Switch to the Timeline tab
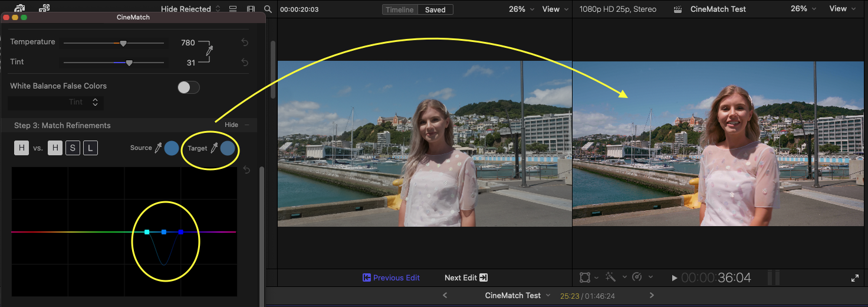The width and height of the screenshot is (868, 307). [400, 9]
